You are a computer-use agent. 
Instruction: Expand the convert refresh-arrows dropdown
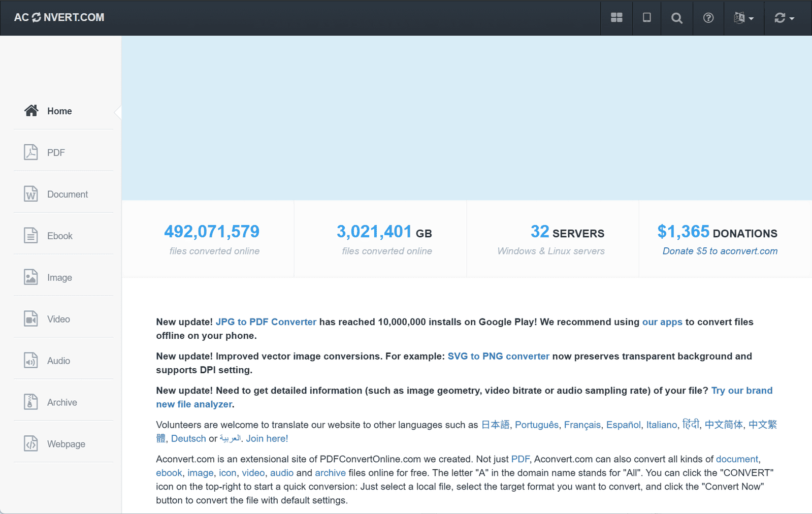coord(784,18)
